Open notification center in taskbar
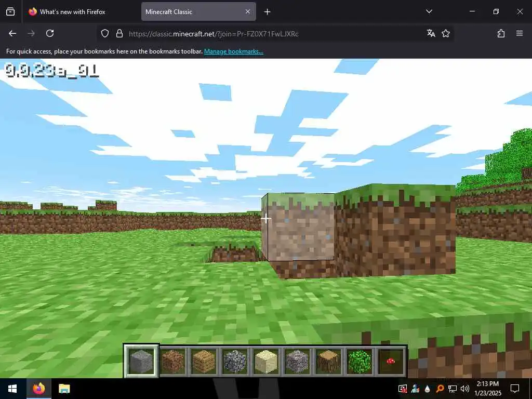 515,389
